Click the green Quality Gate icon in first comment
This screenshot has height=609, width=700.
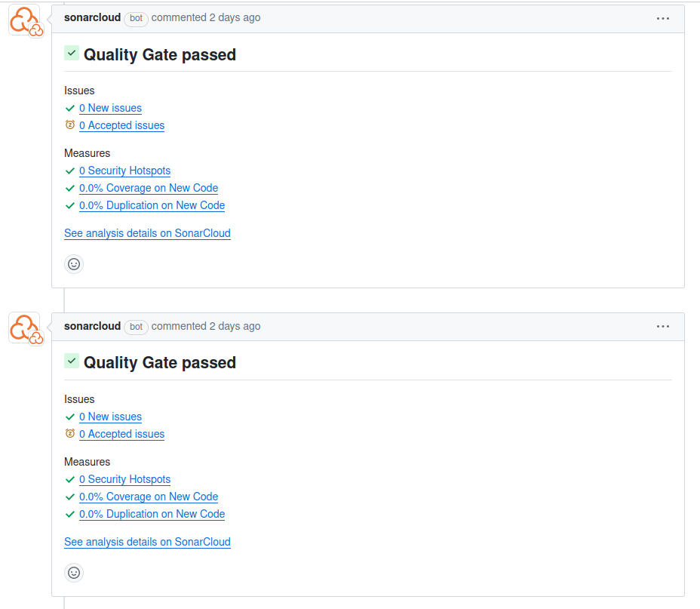coord(72,53)
